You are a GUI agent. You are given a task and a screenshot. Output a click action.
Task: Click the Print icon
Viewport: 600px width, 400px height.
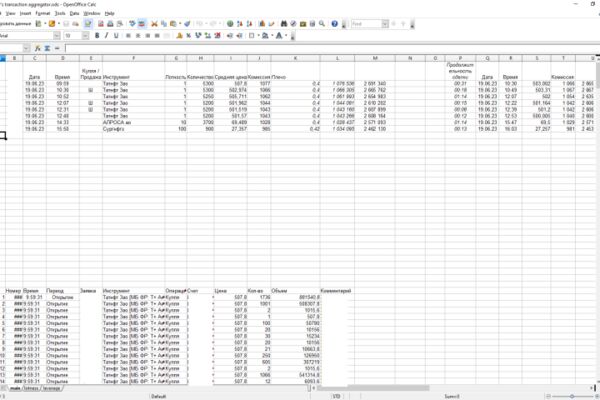[x=110, y=24]
